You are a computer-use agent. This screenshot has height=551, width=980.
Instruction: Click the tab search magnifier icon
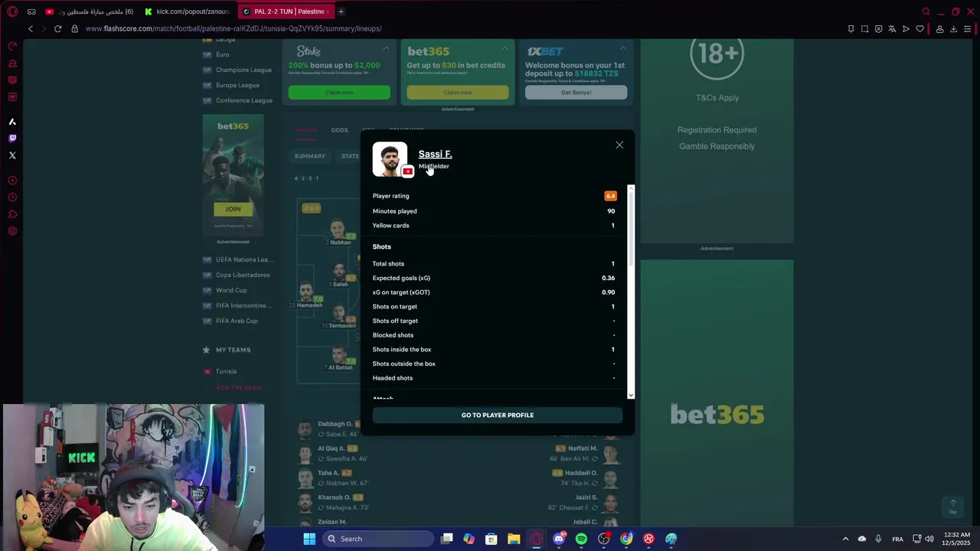926,11
